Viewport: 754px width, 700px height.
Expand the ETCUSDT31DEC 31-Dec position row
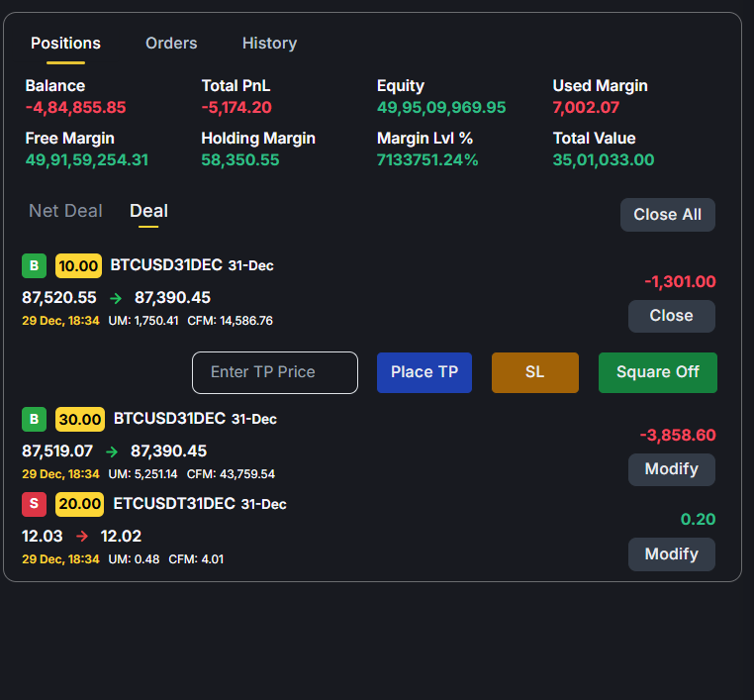pyautogui.click(x=297, y=535)
